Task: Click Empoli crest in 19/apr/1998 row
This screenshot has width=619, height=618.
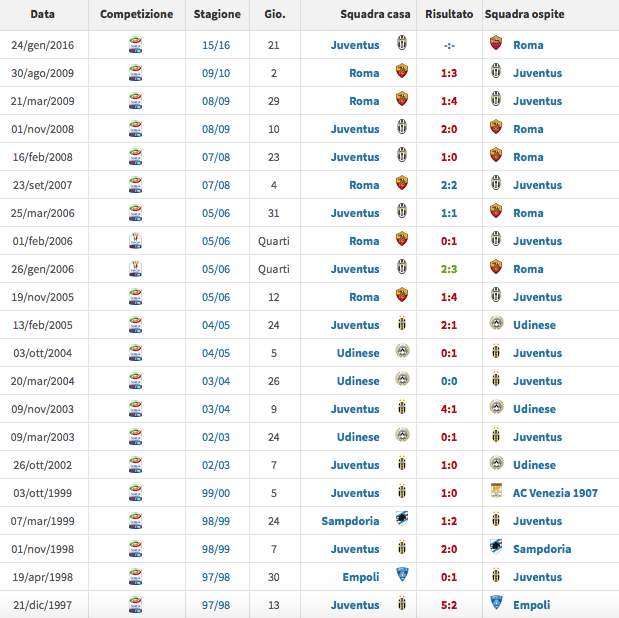Action: coord(401,577)
